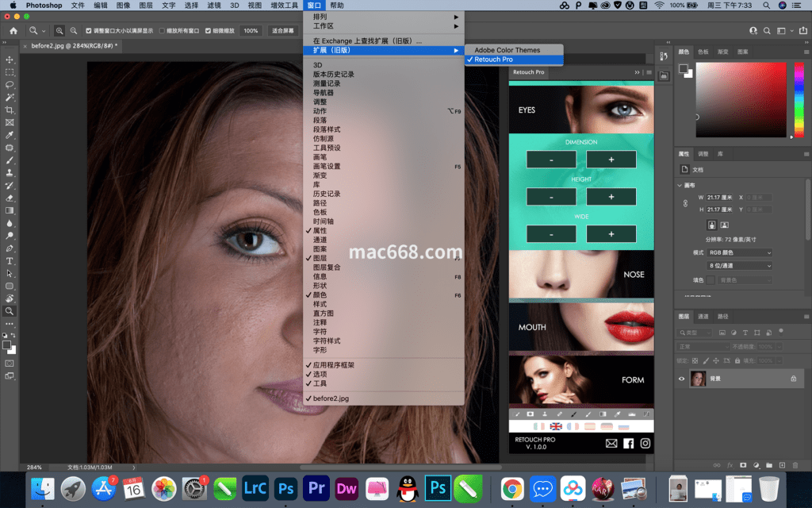The width and height of the screenshot is (812, 508).
Task: Open Lightroom Classic from the dock
Action: (x=255, y=488)
